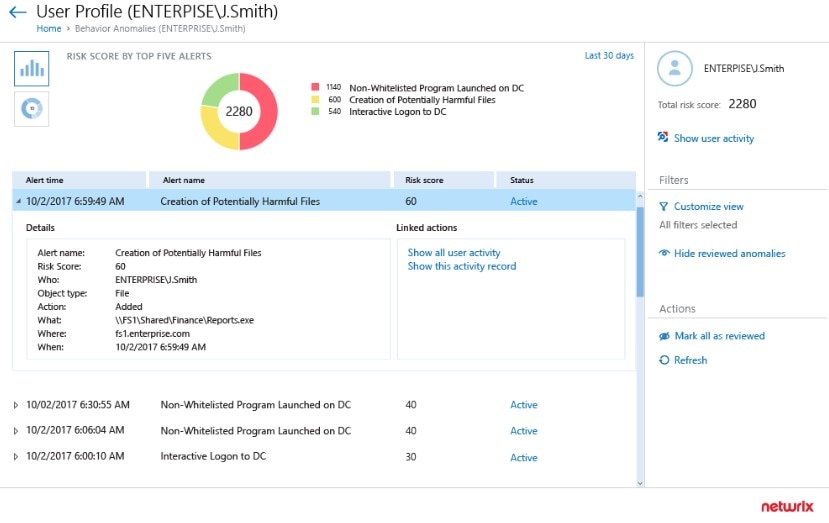Click the Show user activity icon

pos(663,137)
